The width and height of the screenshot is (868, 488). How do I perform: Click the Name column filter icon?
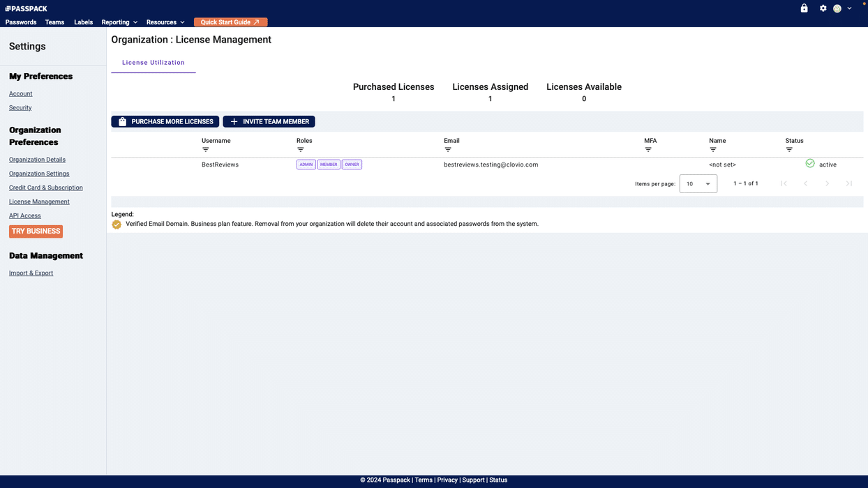point(713,150)
